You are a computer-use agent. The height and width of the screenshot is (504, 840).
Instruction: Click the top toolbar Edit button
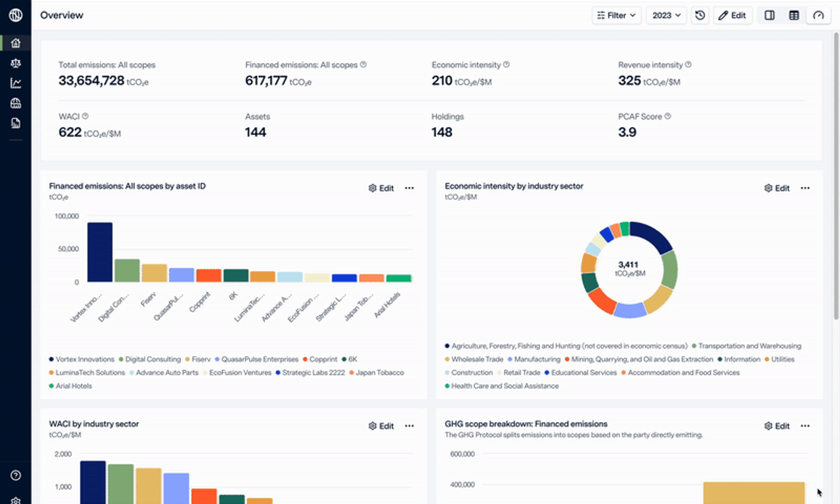(732, 15)
